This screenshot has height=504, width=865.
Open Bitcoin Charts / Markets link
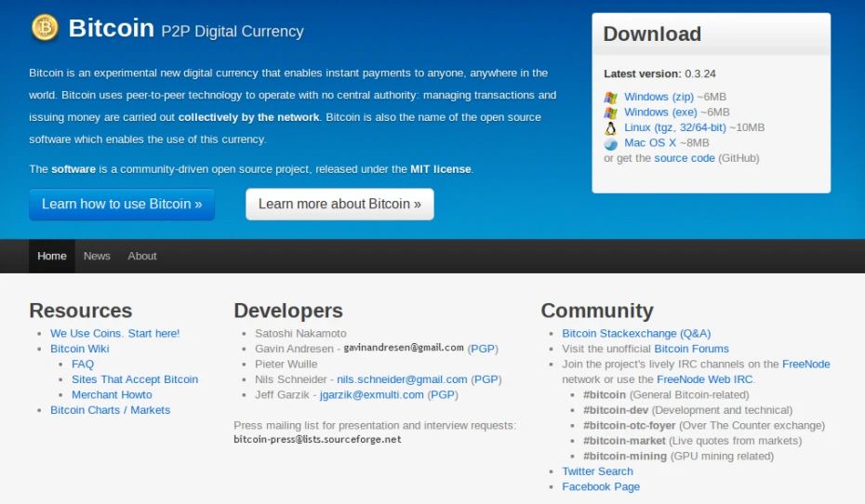click(110, 410)
